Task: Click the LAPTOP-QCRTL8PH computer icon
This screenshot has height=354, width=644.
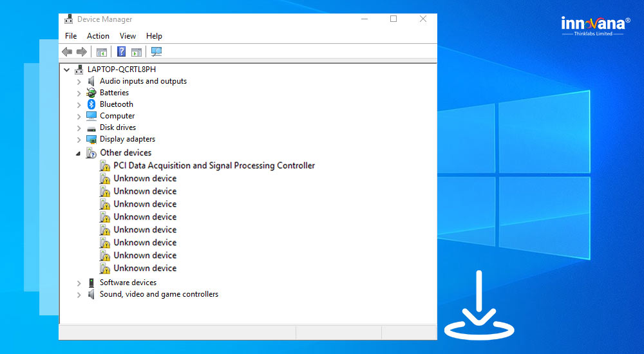Action: tap(79, 70)
